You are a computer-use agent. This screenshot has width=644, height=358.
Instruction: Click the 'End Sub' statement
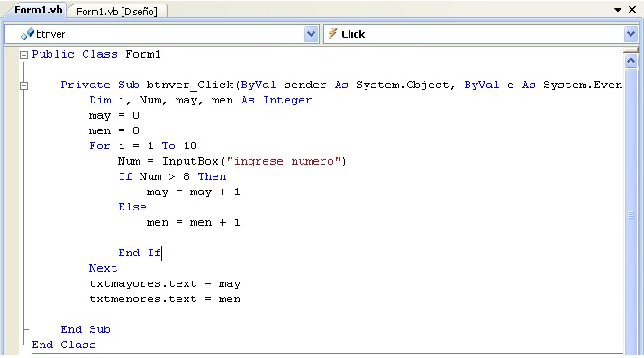[86, 329]
